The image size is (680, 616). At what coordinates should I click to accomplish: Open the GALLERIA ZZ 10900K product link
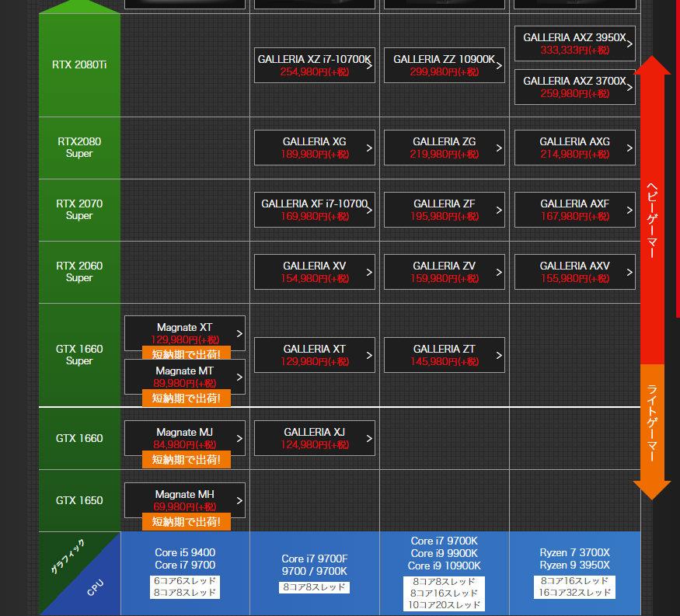(x=444, y=65)
